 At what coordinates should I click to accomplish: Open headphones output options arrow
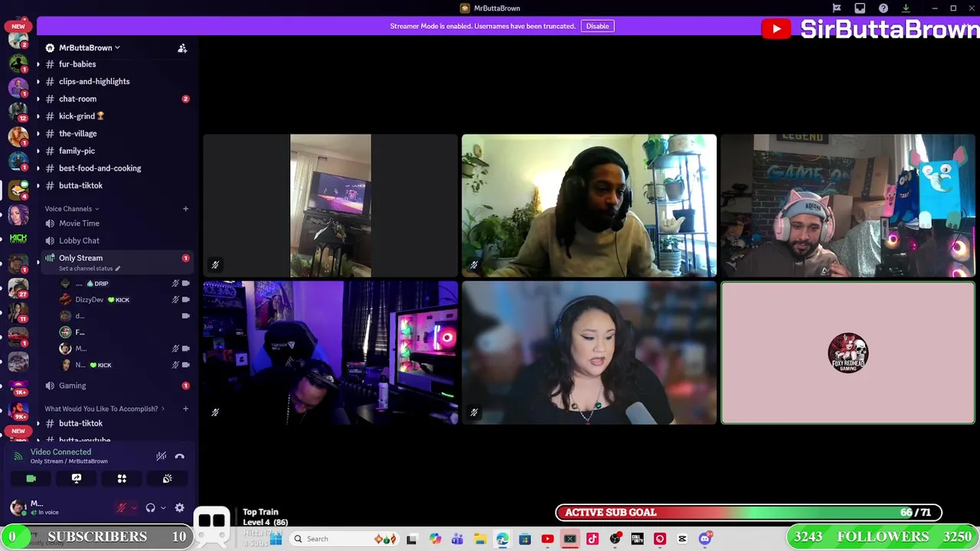163,507
